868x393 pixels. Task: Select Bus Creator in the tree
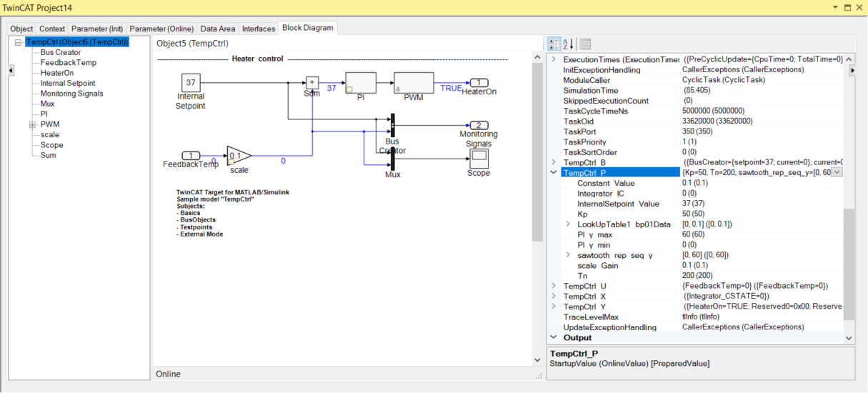click(x=61, y=52)
